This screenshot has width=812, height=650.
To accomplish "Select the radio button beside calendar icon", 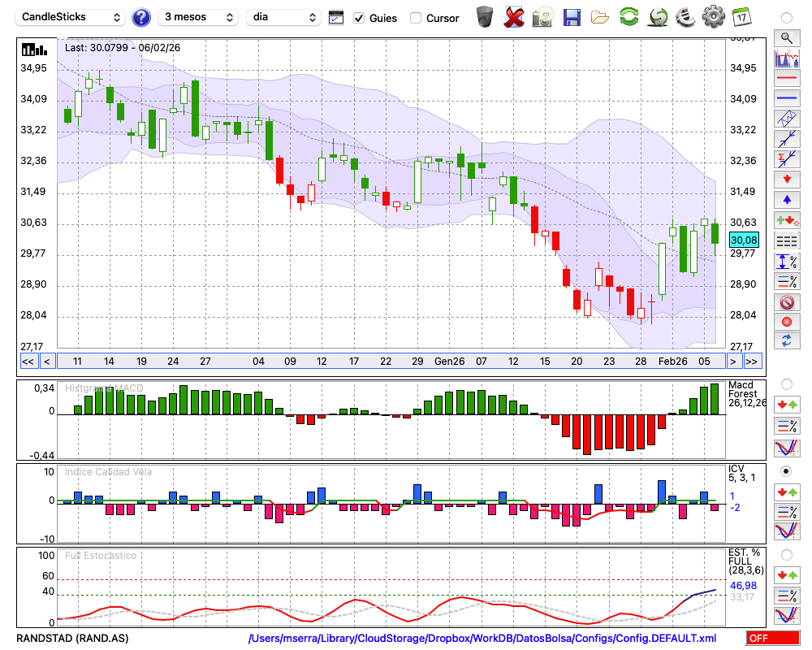I will tap(786, 18).
